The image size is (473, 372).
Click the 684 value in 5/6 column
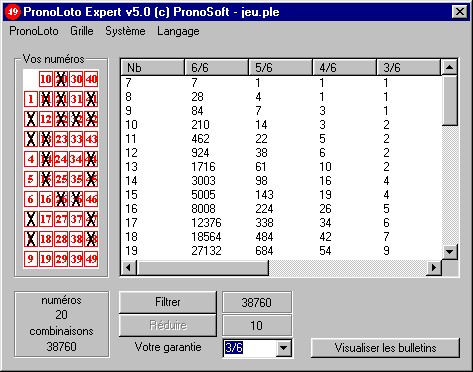point(264,251)
